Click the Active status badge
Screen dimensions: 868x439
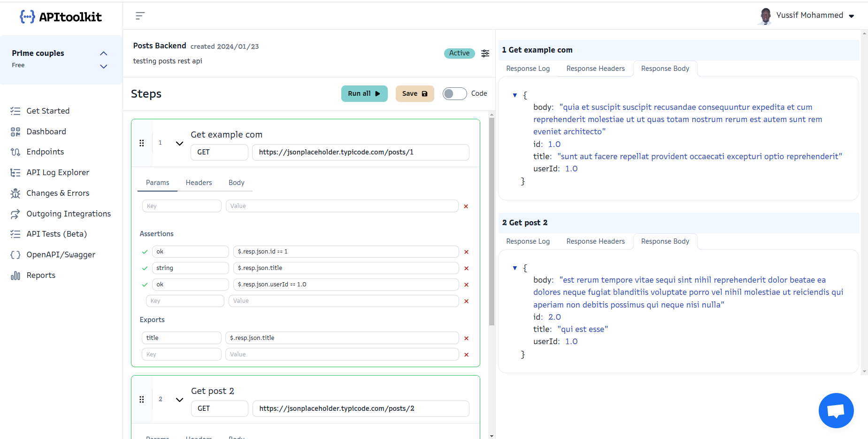point(459,53)
